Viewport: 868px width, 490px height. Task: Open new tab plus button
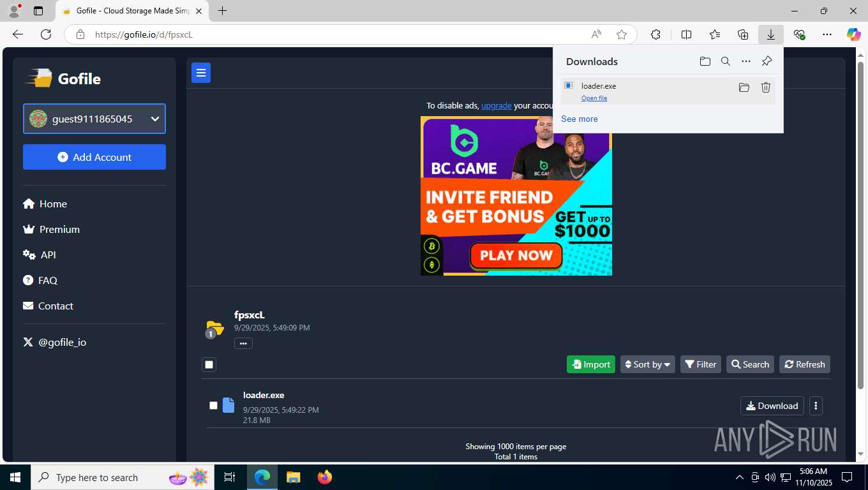tap(222, 11)
